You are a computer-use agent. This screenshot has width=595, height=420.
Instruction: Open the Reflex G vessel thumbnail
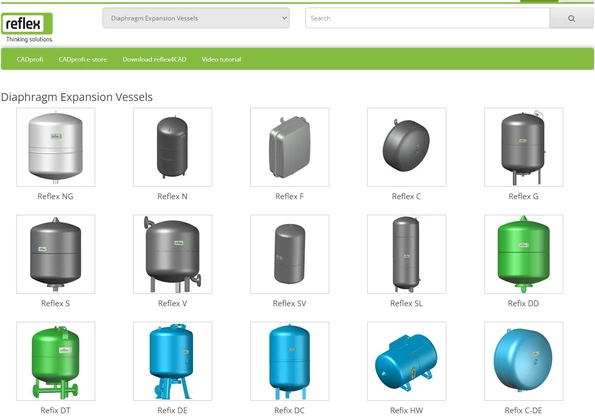(x=524, y=147)
